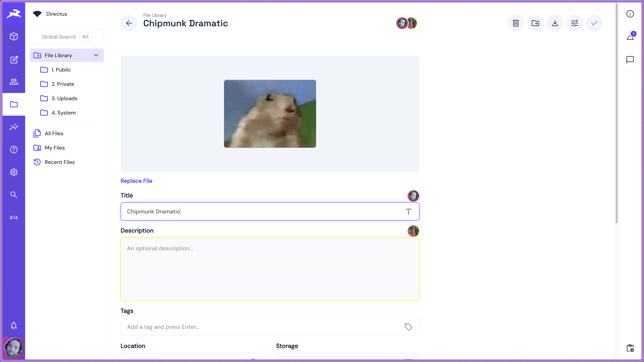
Task: Open the image editor sliders icon
Action: click(574, 23)
